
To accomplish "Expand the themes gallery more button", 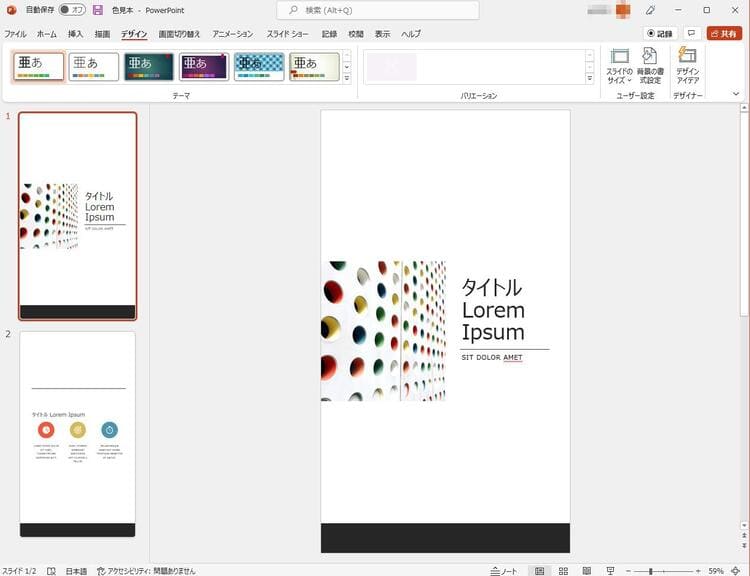I will click(347, 78).
